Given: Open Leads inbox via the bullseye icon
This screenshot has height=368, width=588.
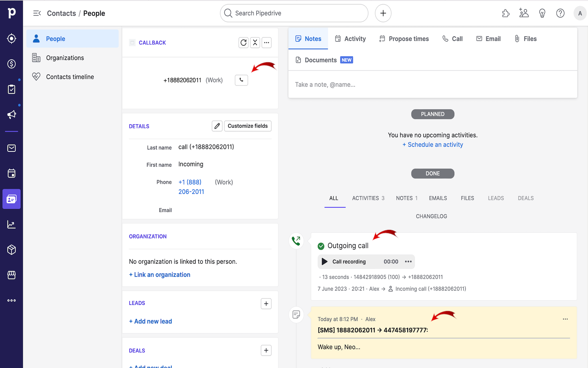Looking at the screenshot, I should click(11, 38).
